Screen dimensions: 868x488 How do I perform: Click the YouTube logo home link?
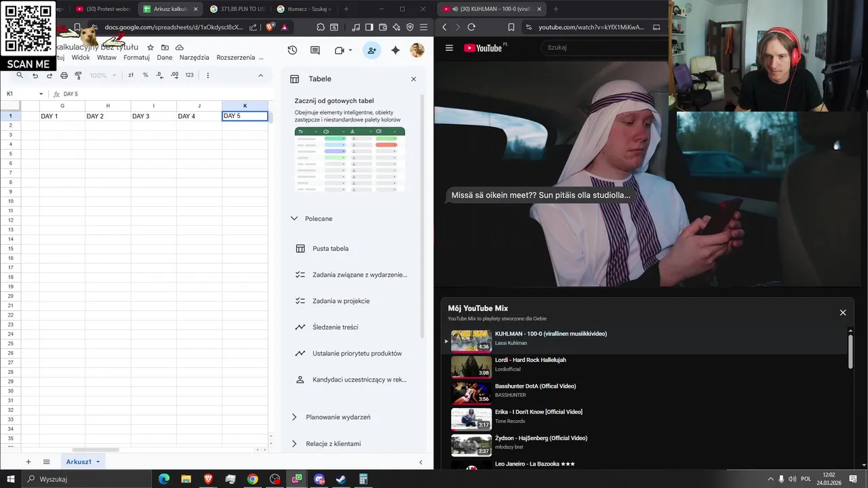click(484, 48)
